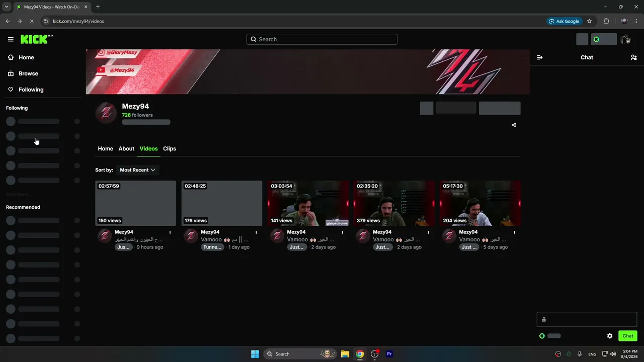The image size is (644, 362).
Task: Click the chat message input box
Action: 587,319
